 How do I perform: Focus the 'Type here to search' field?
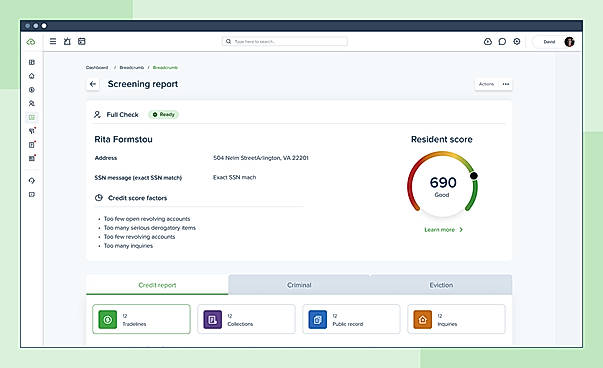285,41
